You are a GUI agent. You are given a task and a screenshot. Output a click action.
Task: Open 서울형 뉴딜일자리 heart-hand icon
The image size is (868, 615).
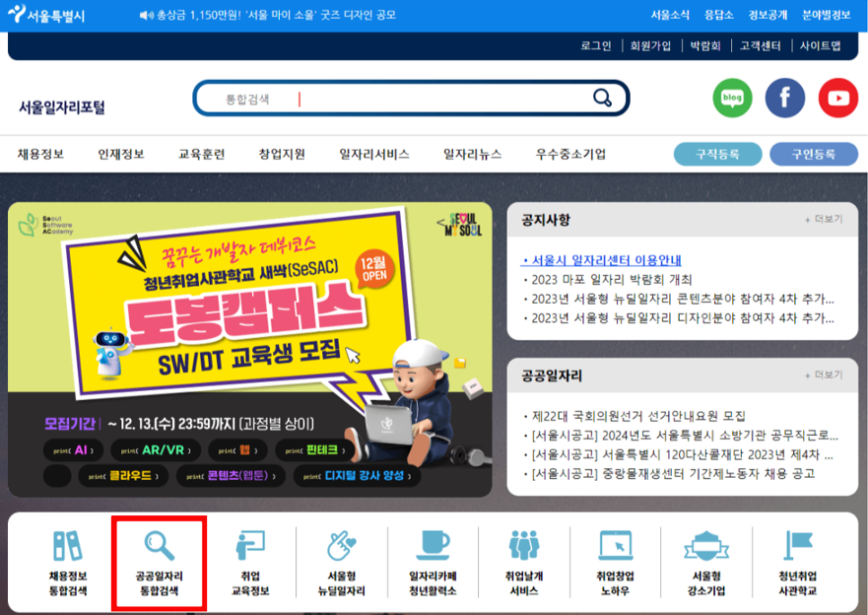(342, 546)
